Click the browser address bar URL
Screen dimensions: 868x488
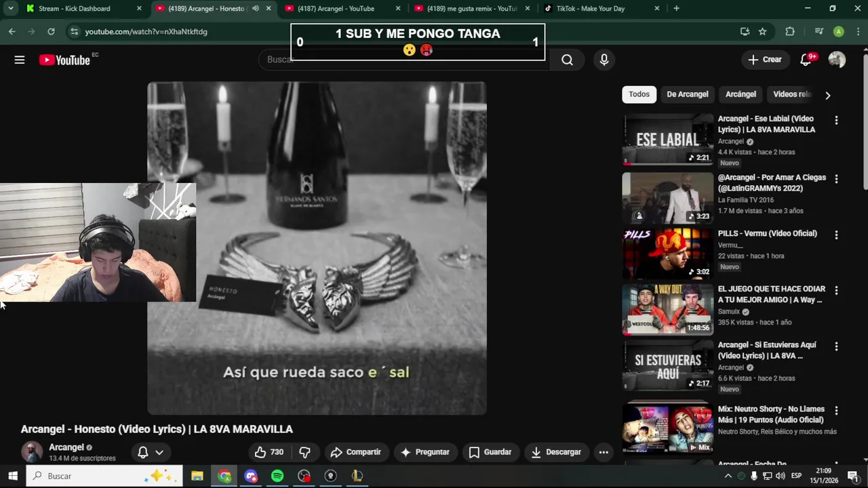(x=146, y=31)
